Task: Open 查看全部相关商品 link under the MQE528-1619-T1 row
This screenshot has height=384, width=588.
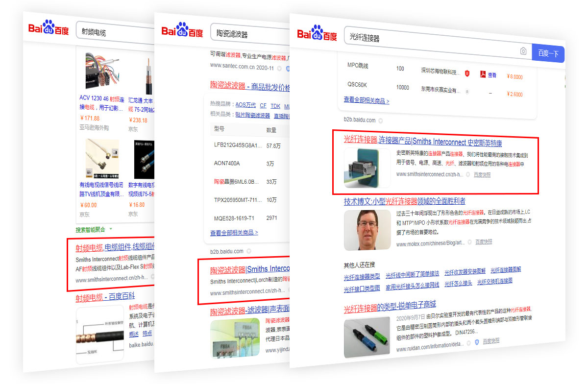Action: point(234,233)
